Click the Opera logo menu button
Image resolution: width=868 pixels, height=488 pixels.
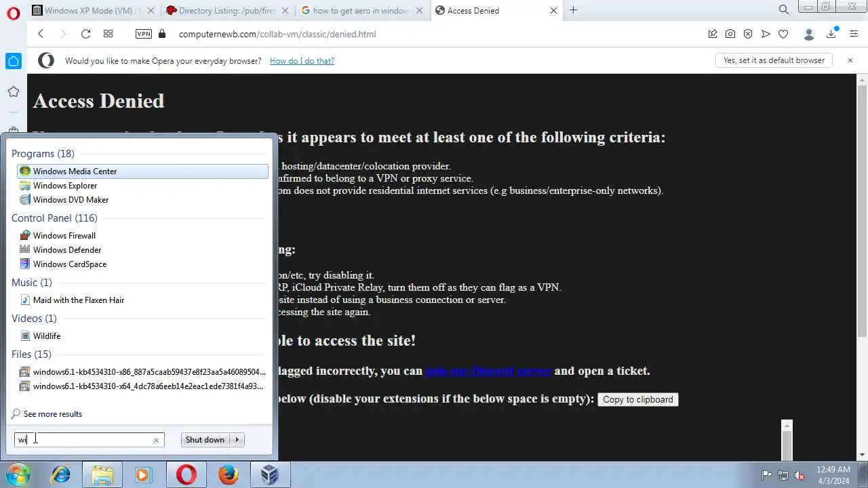point(13,14)
